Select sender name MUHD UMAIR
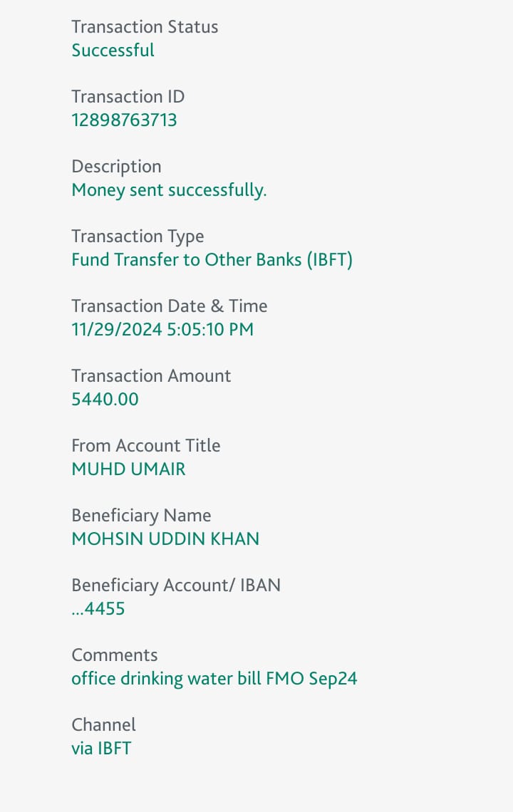Screen dimensions: 513x812 pyautogui.click(x=128, y=469)
